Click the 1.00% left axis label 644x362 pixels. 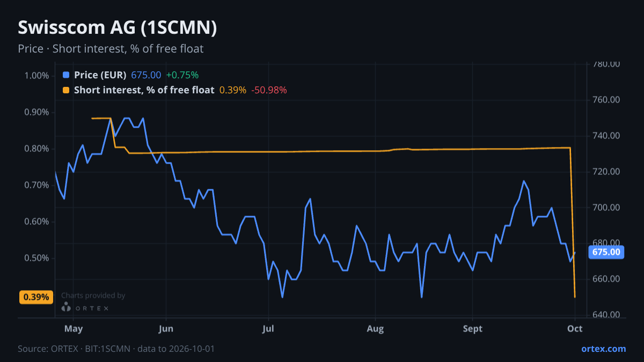coord(36,76)
